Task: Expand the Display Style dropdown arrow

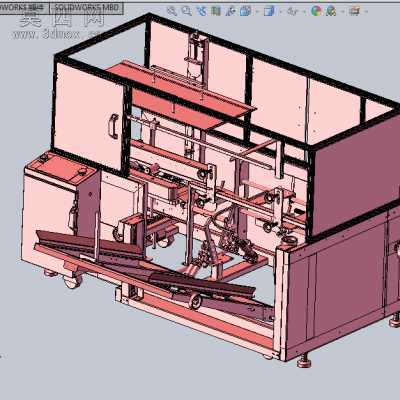Action: (280, 12)
